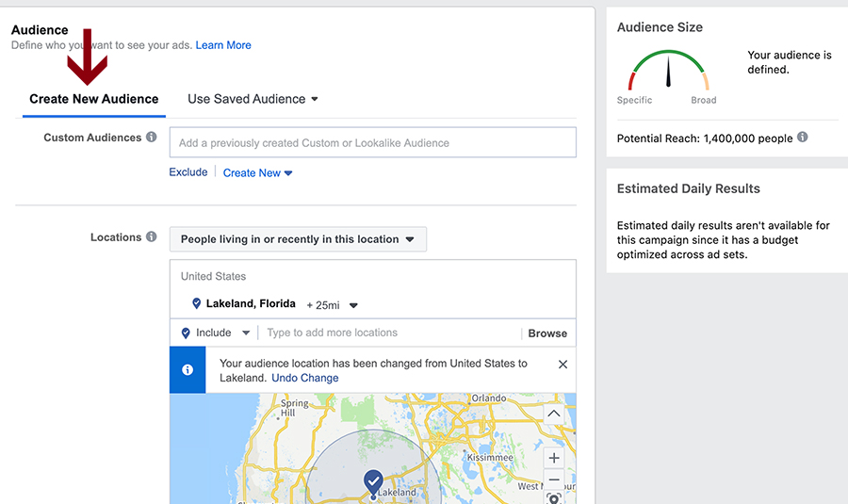Click the Undo Change link
The width and height of the screenshot is (848, 504).
tap(305, 378)
